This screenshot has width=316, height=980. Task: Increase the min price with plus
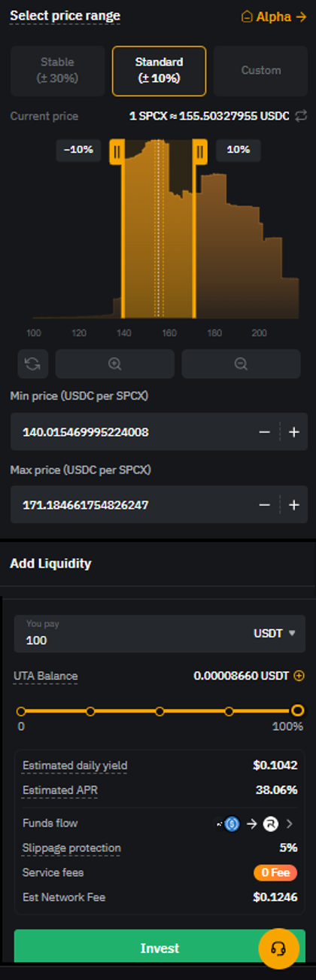click(294, 432)
